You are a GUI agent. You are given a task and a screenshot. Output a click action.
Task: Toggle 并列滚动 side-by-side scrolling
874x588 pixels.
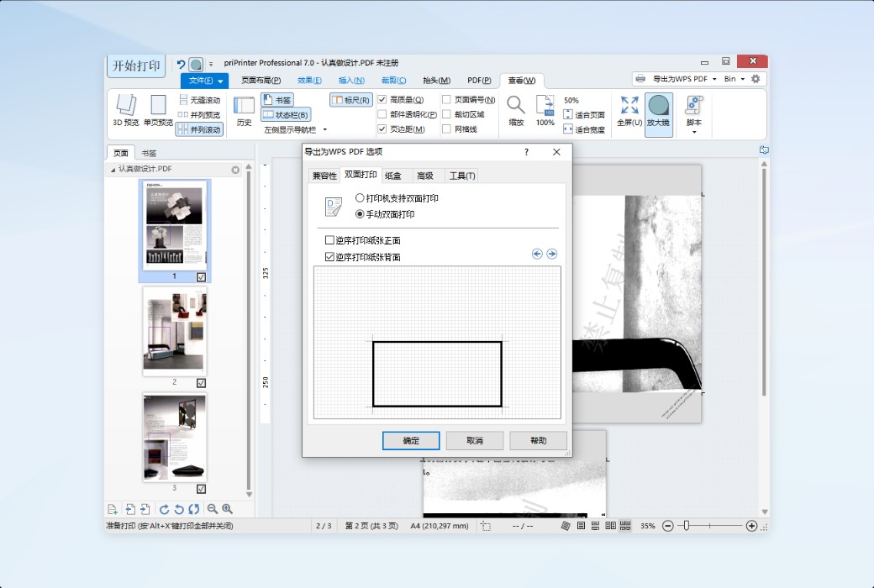pyautogui.click(x=199, y=130)
